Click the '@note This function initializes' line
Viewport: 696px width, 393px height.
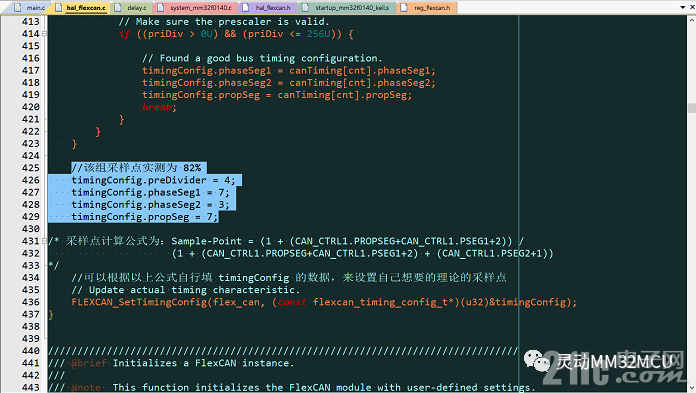[x=292, y=387]
